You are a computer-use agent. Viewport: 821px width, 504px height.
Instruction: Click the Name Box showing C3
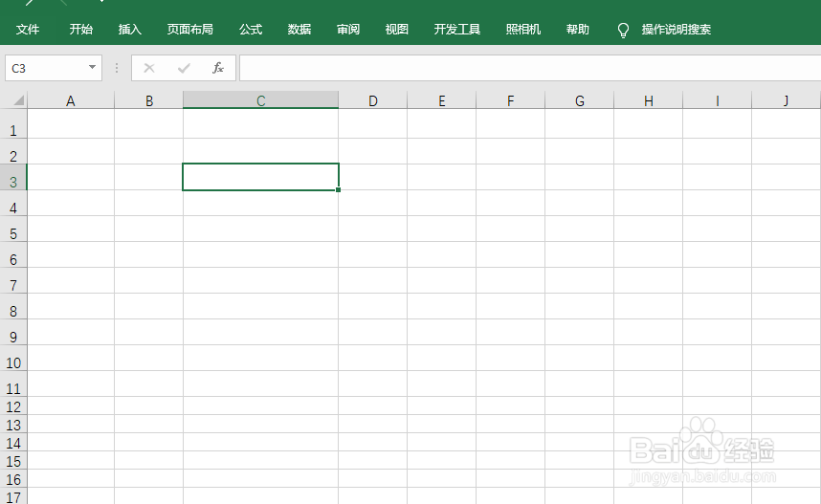point(54,68)
